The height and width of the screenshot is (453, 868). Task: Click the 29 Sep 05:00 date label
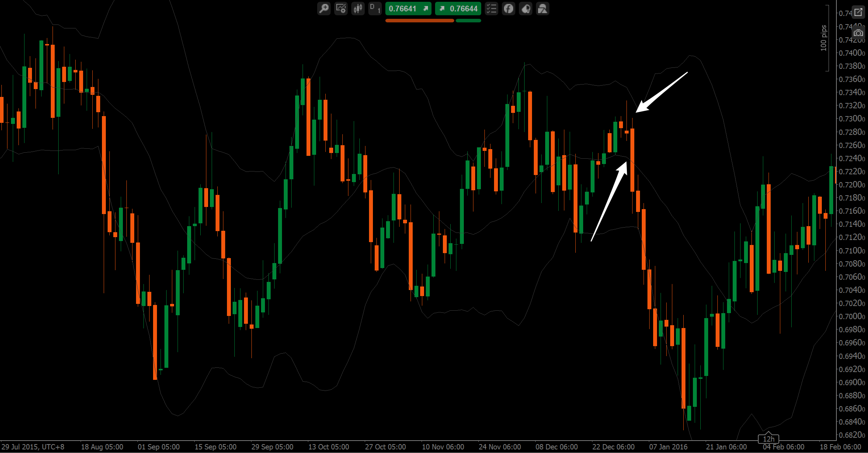tap(272, 447)
